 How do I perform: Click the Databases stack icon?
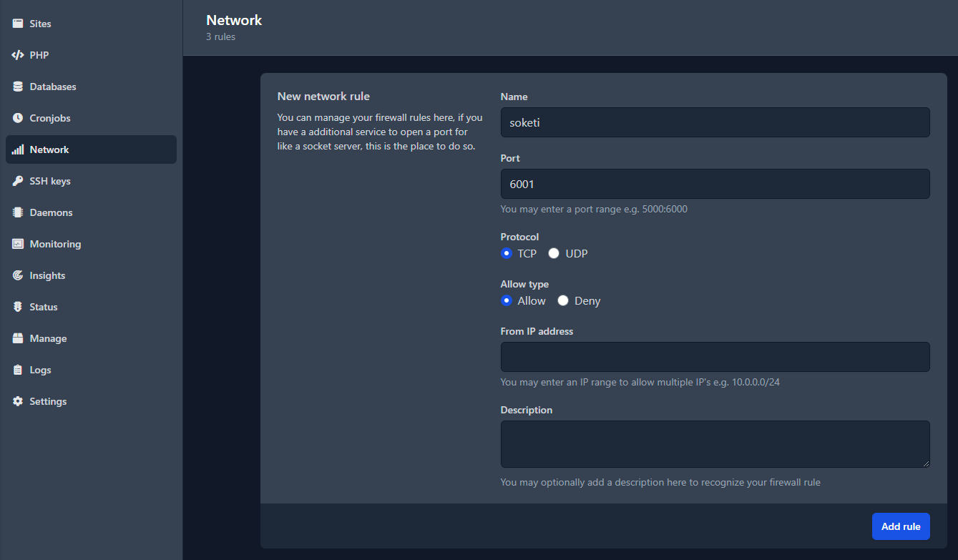pyautogui.click(x=18, y=87)
